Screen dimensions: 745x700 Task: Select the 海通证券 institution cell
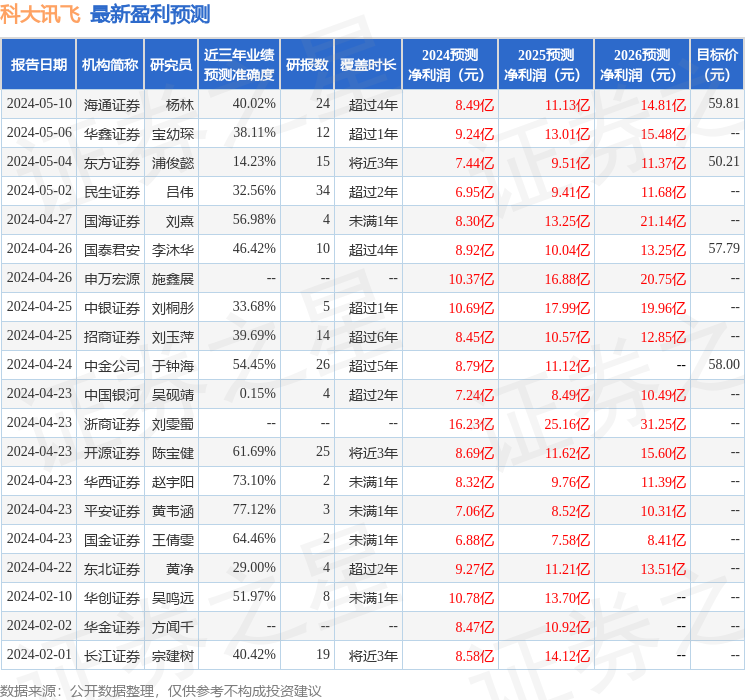pos(112,105)
